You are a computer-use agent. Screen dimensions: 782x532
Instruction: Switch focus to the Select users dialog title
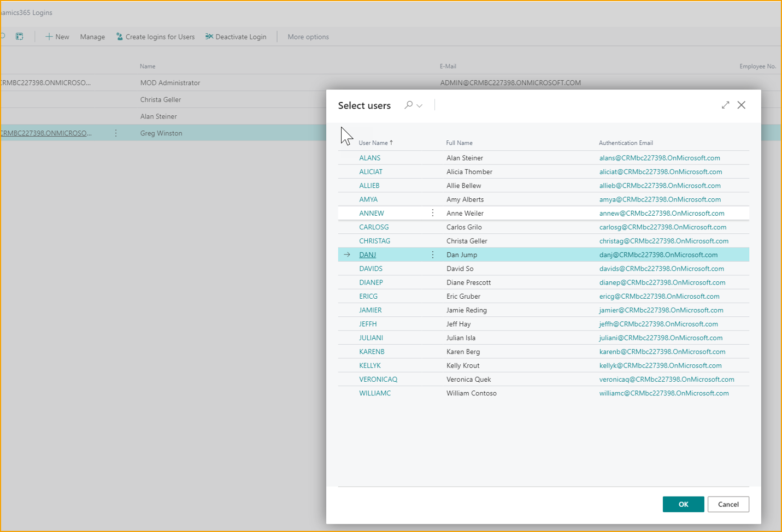[364, 105]
